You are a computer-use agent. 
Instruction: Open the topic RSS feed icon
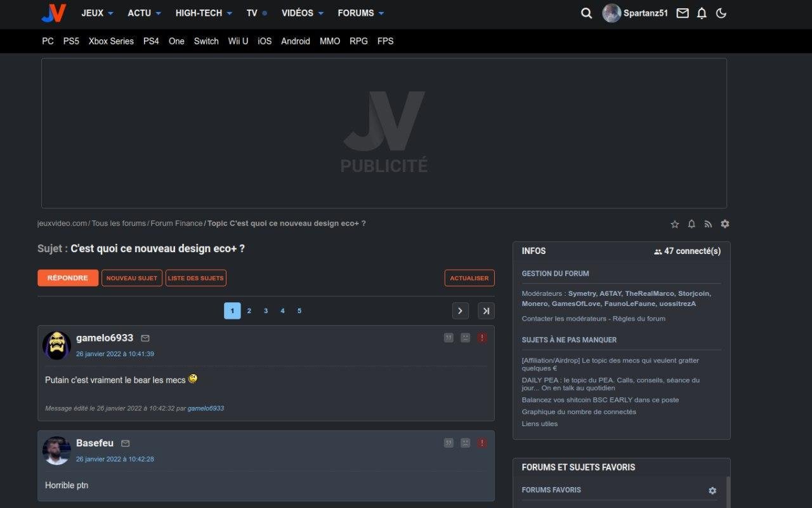tap(708, 224)
